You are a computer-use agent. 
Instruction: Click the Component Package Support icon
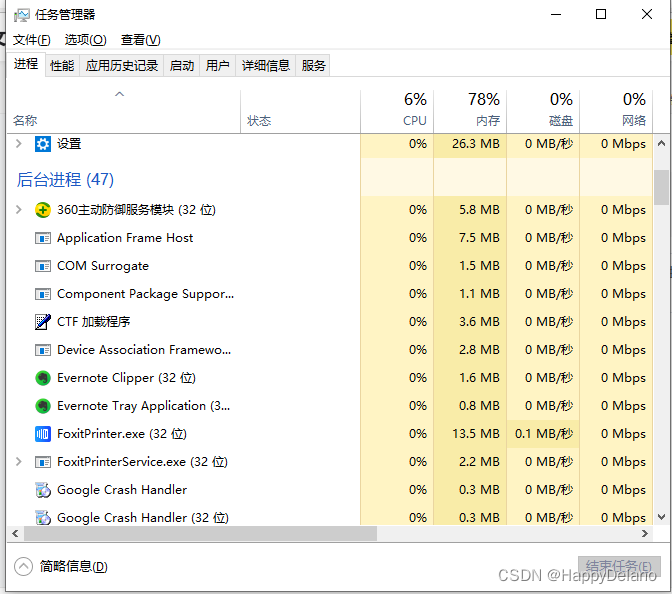pos(42,294)
